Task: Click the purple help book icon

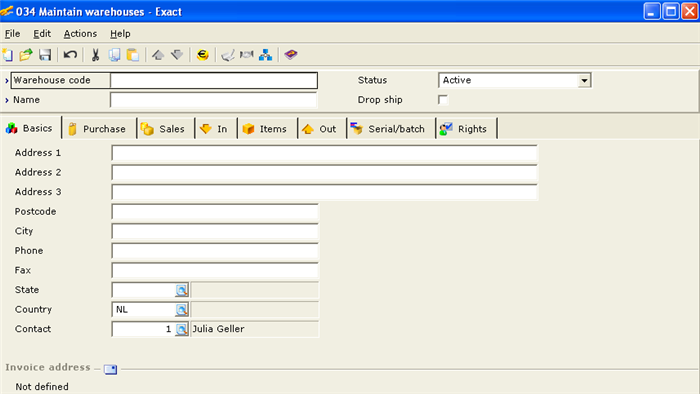Action: 291,55
